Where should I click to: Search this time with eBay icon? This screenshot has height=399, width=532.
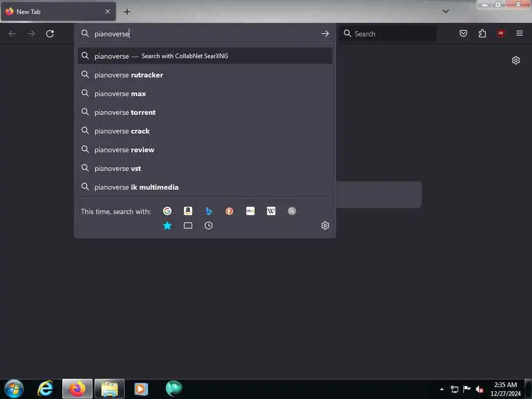tap(250, 211)
